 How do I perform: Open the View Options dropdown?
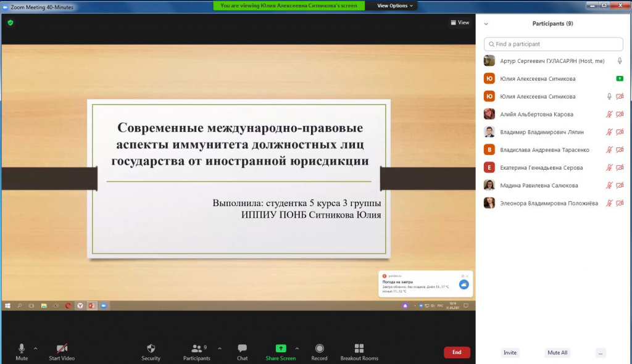click(394, 6)
